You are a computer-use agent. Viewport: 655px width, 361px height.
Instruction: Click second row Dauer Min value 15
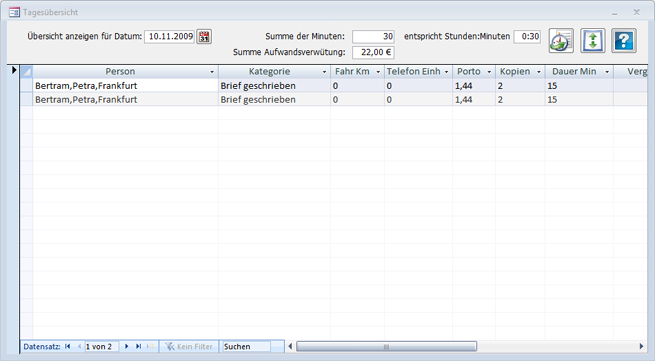pos(579,99)
